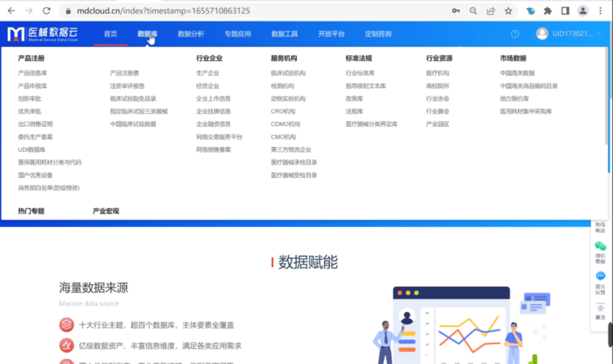Image resolution: width=613 pixels, height=364 pixels.
Task: Click the browser forward arrow
Action: [x=29, y=11]
